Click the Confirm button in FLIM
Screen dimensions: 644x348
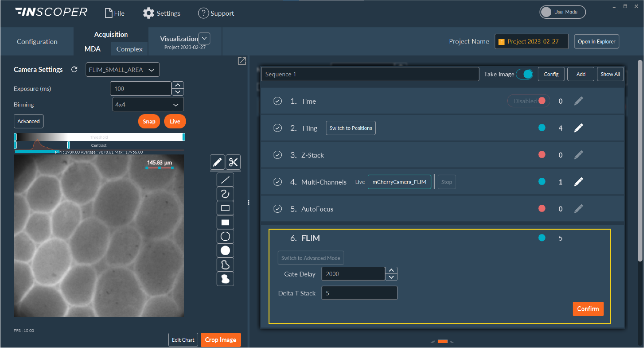587,309
